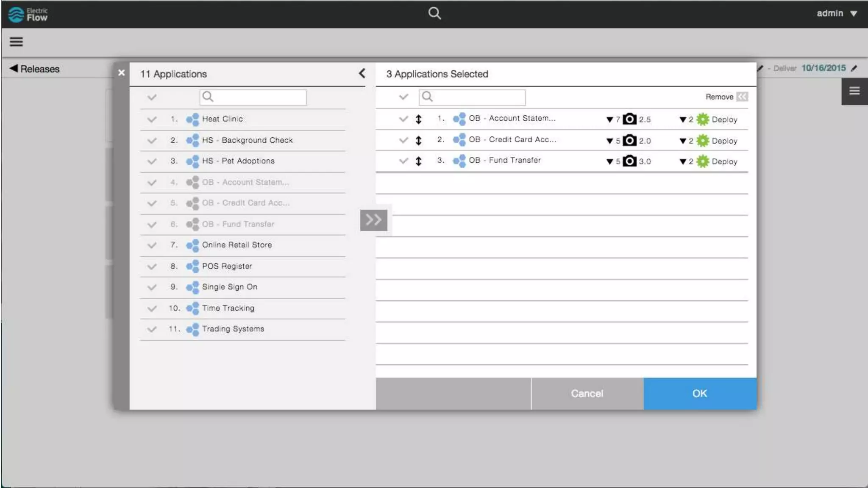Confirm with the OK button
Image resolution: width=868 pixels, height=488 pixels.
click(699, 394)
